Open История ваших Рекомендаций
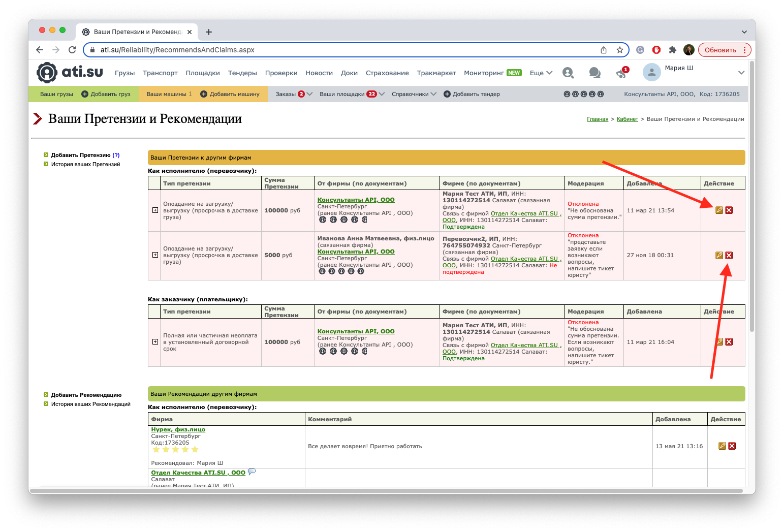784x532 pixels. [91, 404]
